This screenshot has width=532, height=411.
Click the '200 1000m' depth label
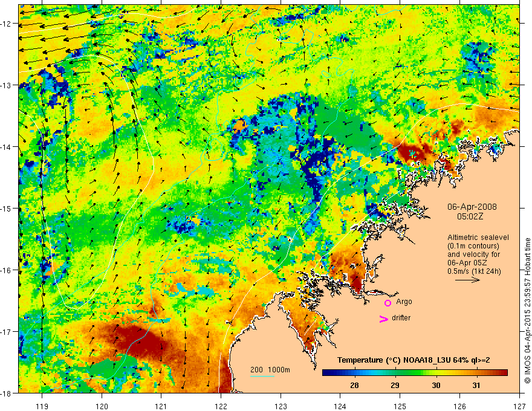270,370
